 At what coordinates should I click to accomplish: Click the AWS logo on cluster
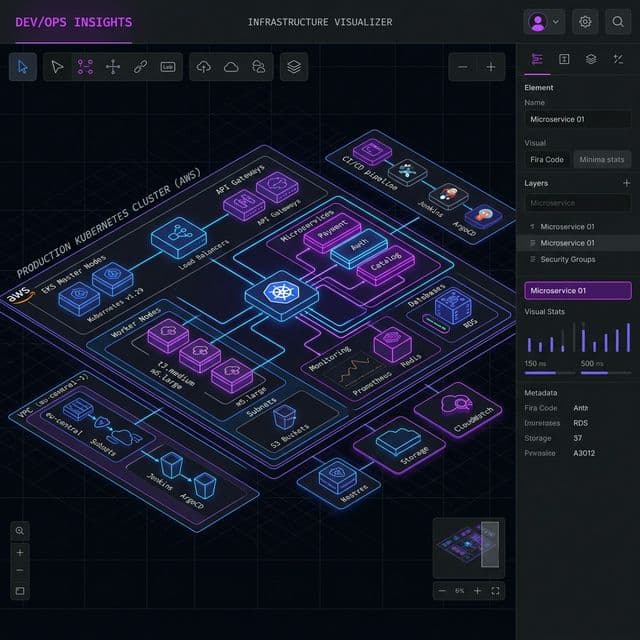(x=20, y=295)
